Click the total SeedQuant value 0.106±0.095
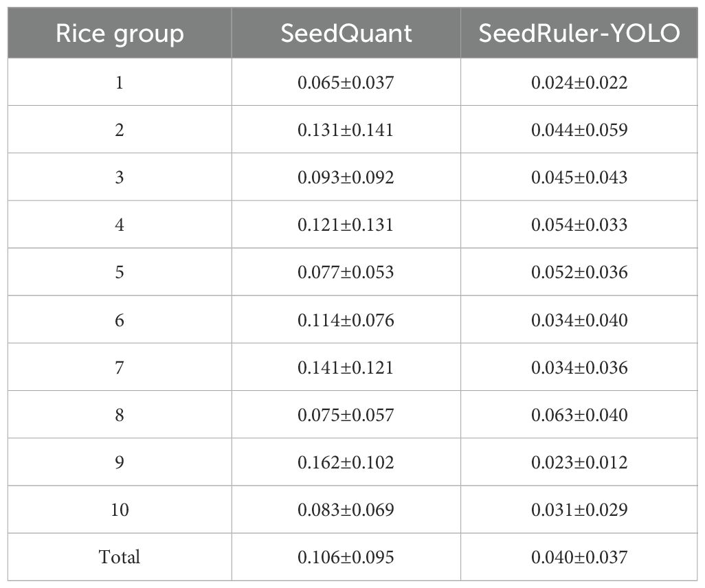This screenshot has width=705, height=588. pyautogui.click(x=346, y=556)
